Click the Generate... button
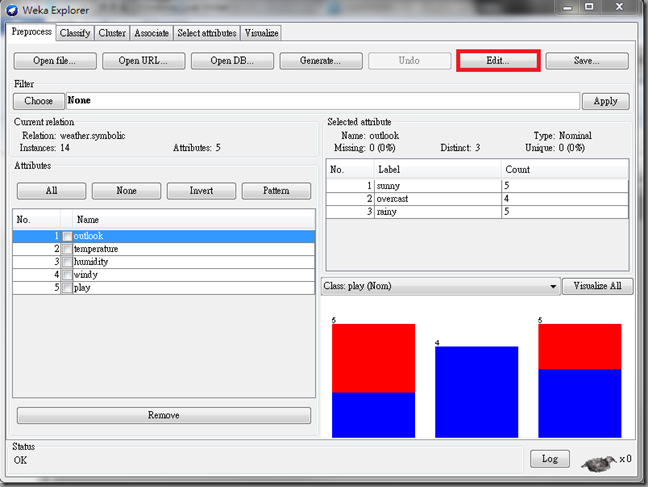This screenshot has height=487, width=648. (x=321, y=61)
